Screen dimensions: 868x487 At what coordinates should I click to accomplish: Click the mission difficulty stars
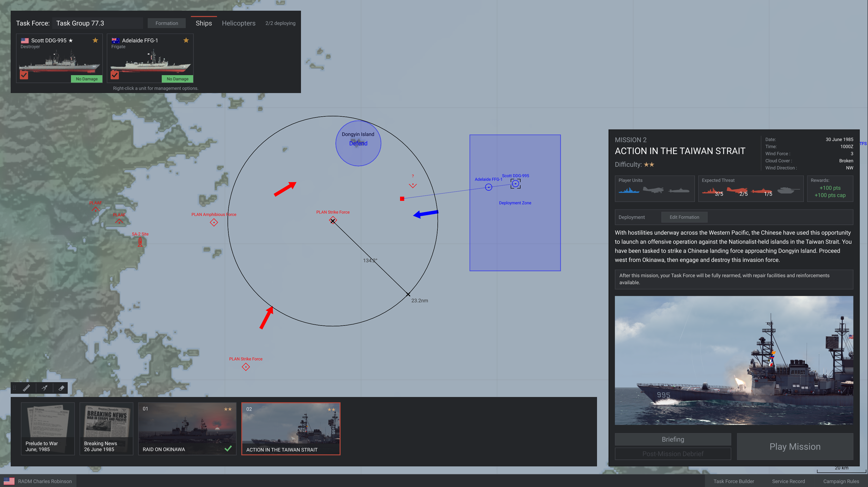649,165
